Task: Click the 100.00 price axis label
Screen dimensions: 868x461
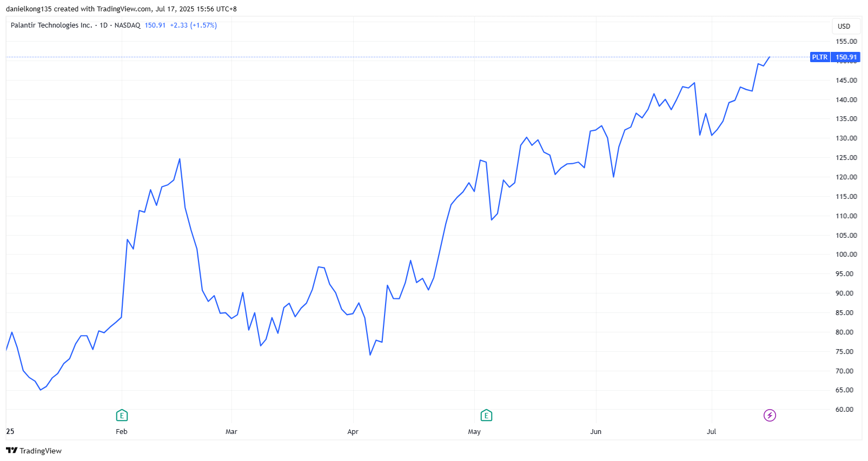Action: coord(846,255)
